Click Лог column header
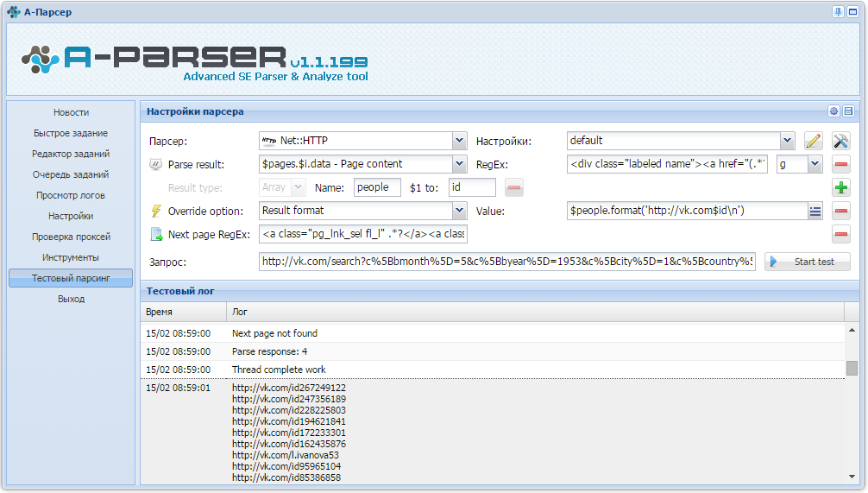 535,312
